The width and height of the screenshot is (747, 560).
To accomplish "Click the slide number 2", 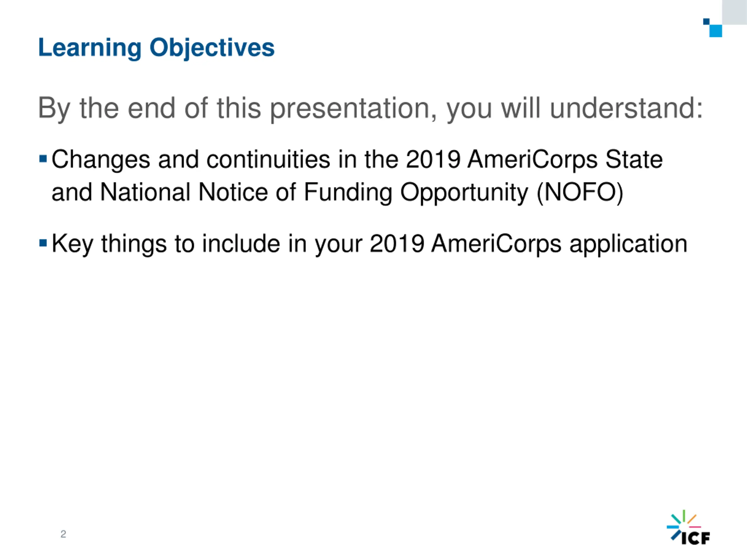I will (63, 534).
